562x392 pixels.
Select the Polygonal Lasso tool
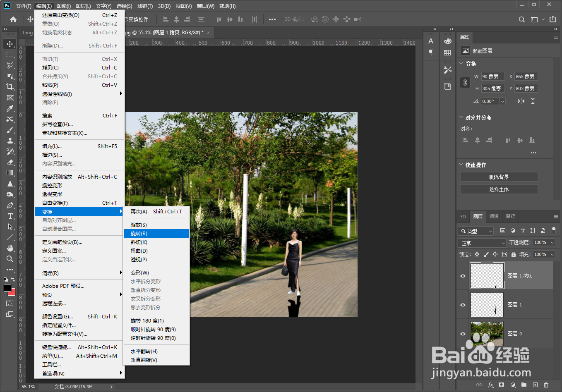point(10,65)
